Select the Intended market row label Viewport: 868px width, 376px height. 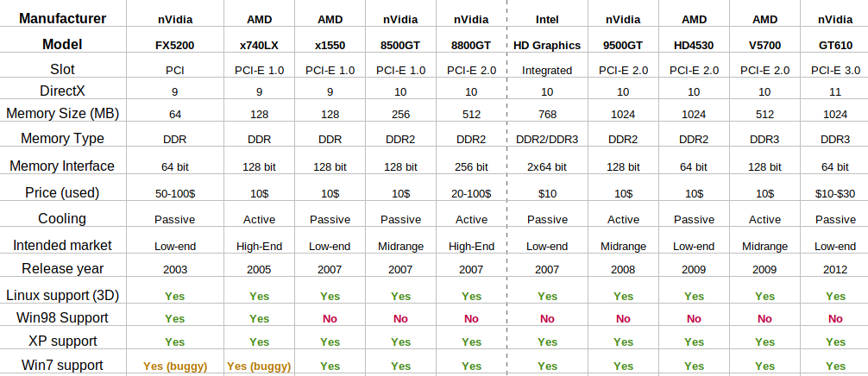point(62,245)
